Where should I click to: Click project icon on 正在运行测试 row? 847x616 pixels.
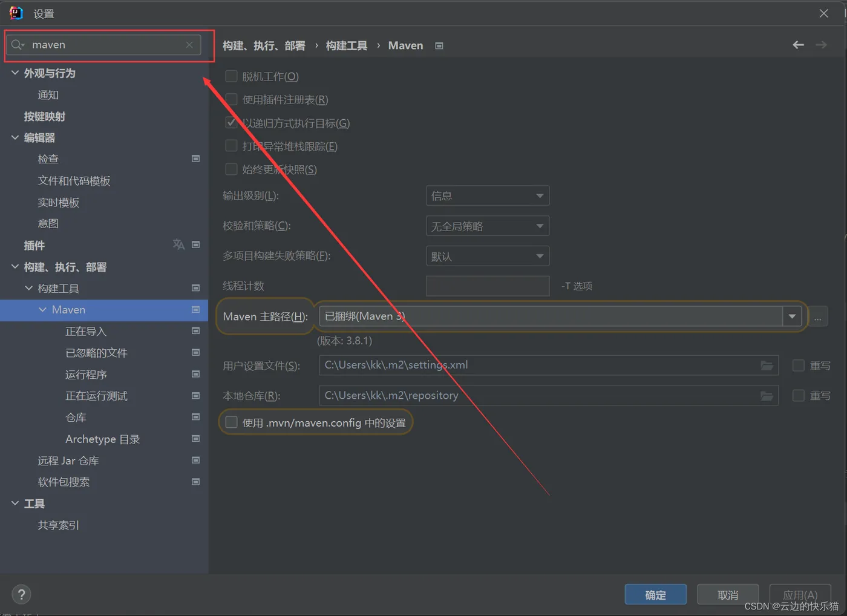[x=195, y=396]
